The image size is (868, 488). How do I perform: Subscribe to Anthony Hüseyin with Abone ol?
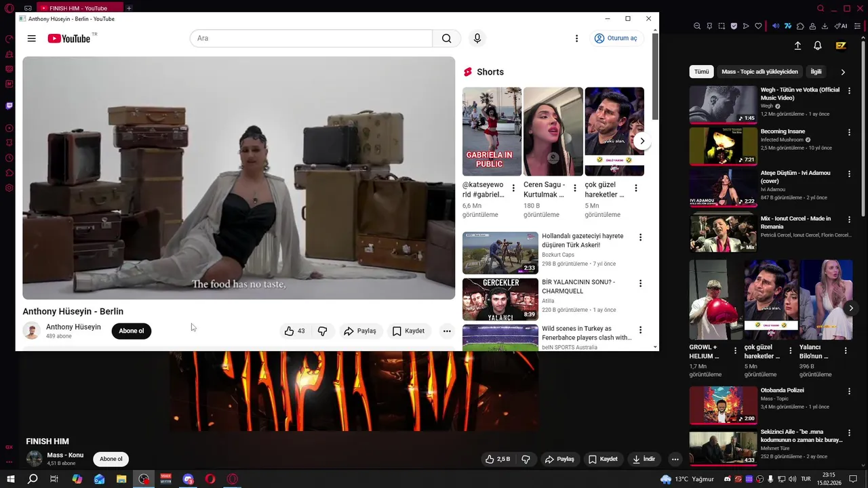point(132,331)
